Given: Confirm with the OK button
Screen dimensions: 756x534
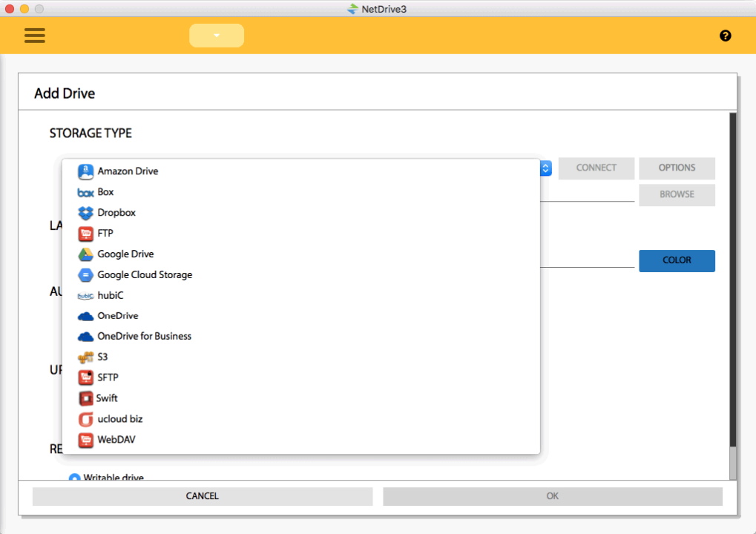Looking at the screenshot, I should tap(553, 496).
